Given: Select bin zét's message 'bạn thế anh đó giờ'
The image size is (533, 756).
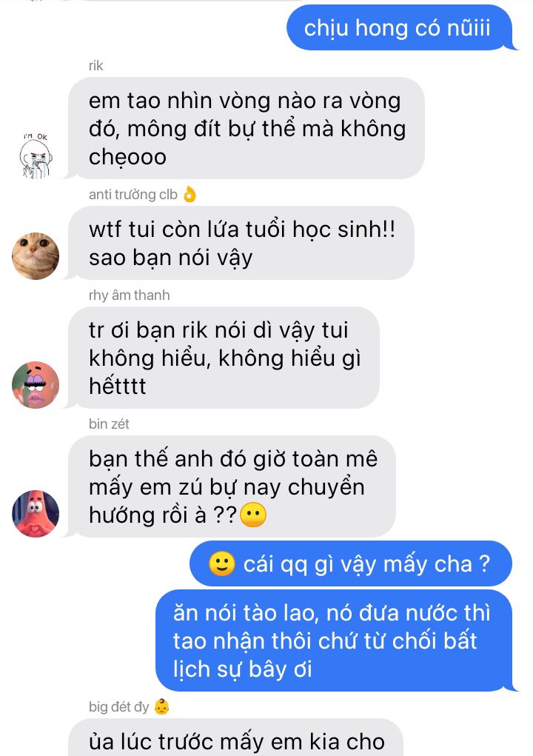Looking at the screenshot, I should [x=232, y=486].
